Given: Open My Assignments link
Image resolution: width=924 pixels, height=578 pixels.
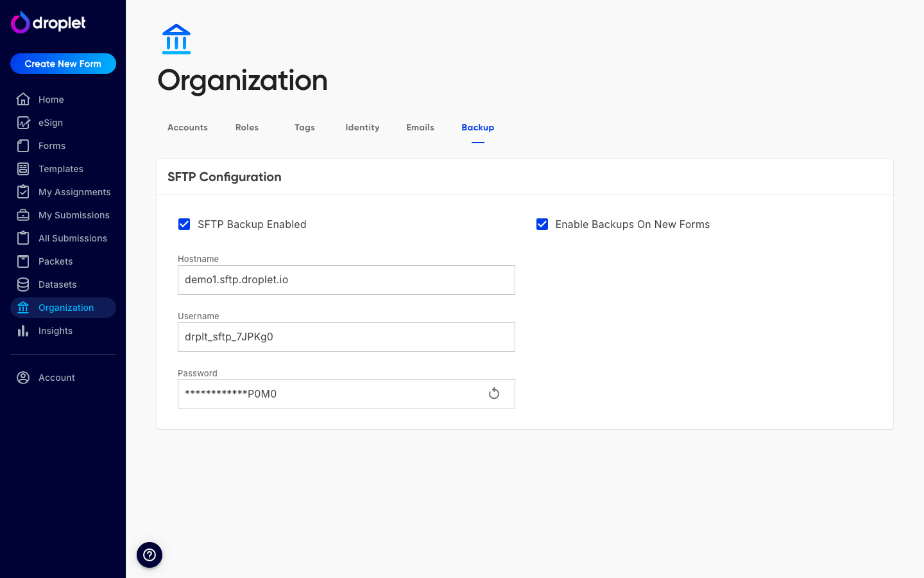Looking at the screenshot, I should [x=63, y=192].
